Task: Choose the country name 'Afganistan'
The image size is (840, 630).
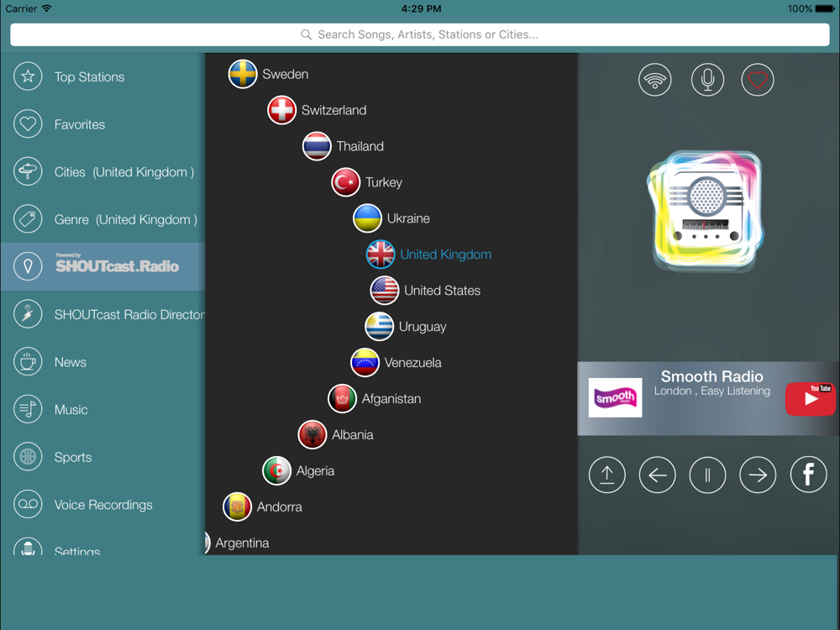Action: point(391,399)
